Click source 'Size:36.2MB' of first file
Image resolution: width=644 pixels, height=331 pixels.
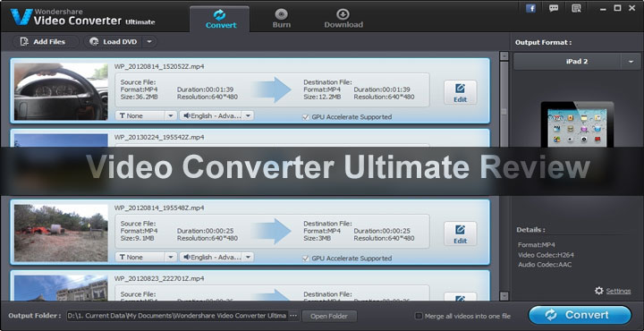[x=139, y=98]
